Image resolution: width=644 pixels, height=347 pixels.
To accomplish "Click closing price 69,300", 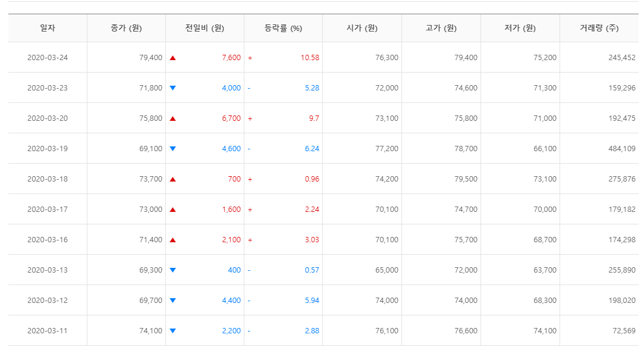I will [x=150, y=270].
